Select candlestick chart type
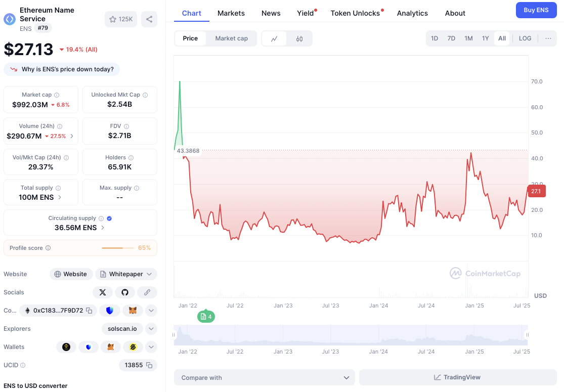Screen dimensions: 564x392 click(x=299, y=38)
